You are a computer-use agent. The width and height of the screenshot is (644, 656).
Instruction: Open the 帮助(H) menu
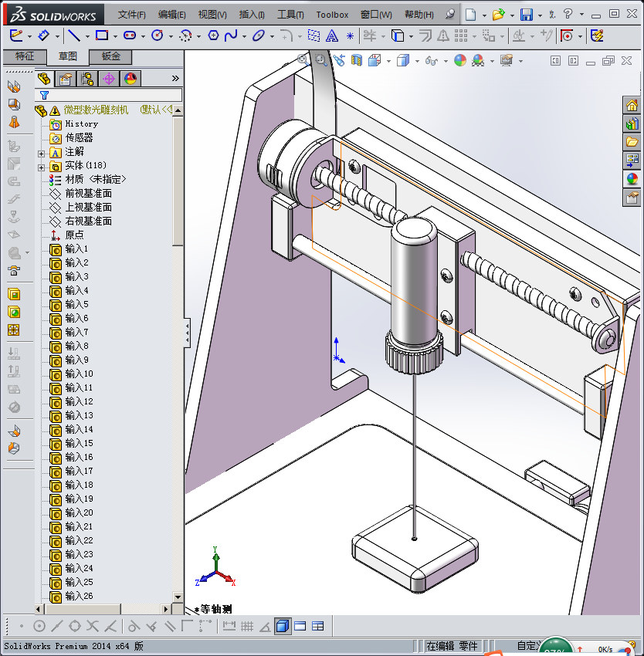coord(419,15)
